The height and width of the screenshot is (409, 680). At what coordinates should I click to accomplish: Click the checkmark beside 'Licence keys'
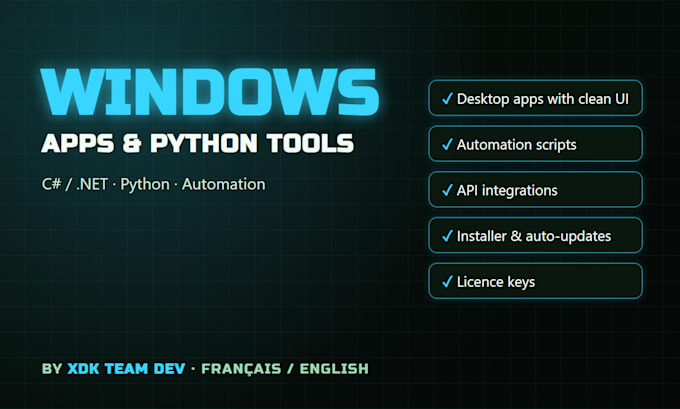coord(447,282)
